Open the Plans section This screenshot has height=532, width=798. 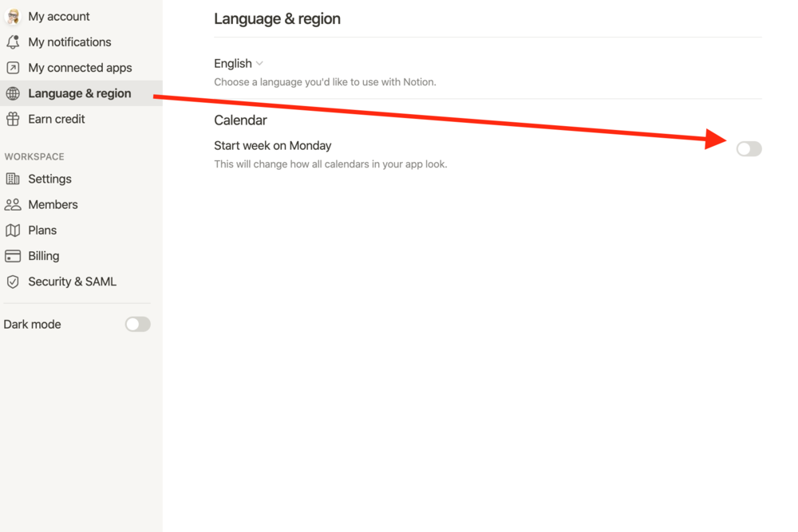81,231
